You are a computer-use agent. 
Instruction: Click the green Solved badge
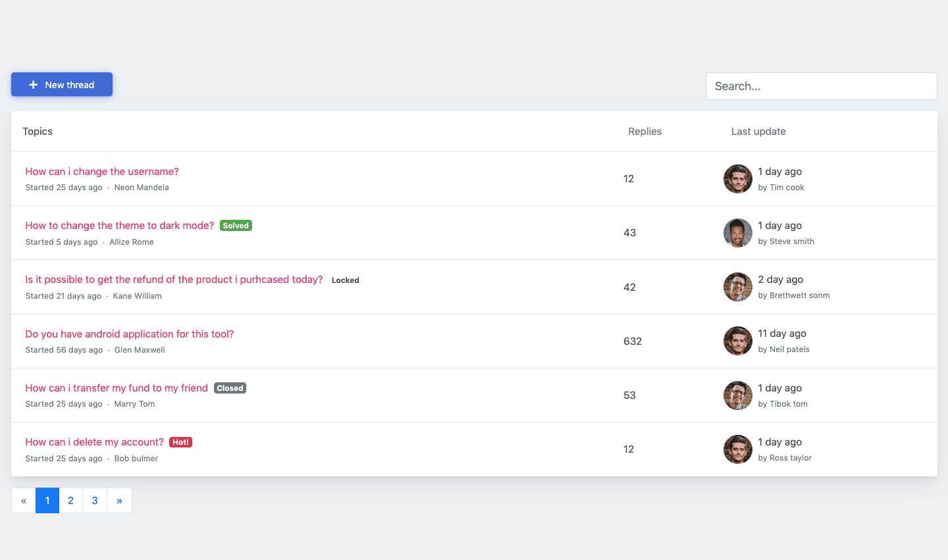[236, 225]
